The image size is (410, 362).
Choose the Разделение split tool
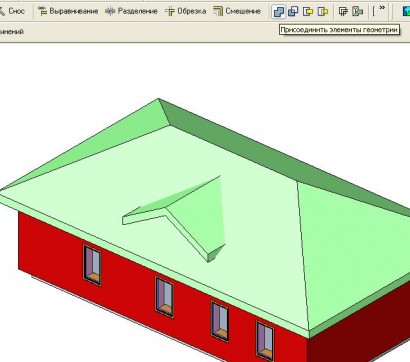pos(131,11)
